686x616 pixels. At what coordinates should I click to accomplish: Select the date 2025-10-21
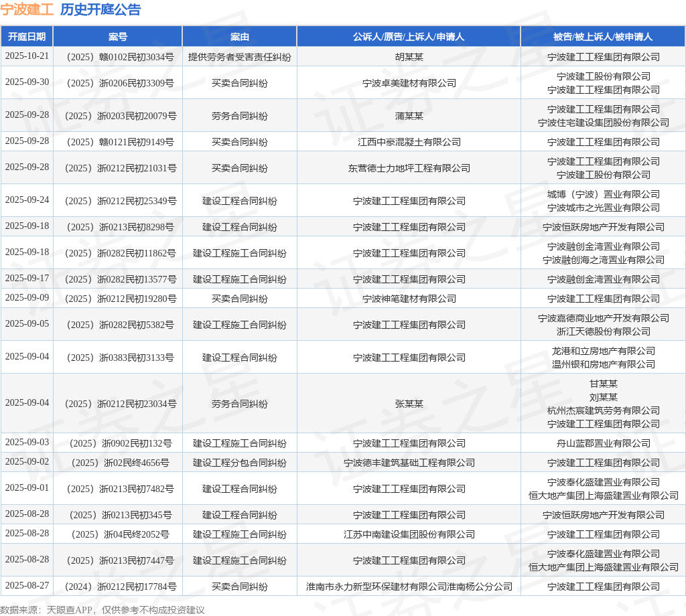click(27, 56)
